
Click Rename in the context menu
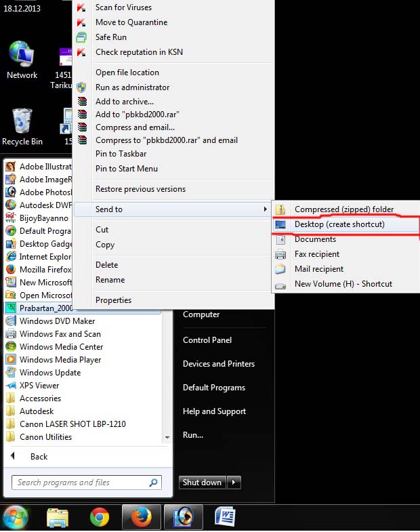tap(110, 280)
